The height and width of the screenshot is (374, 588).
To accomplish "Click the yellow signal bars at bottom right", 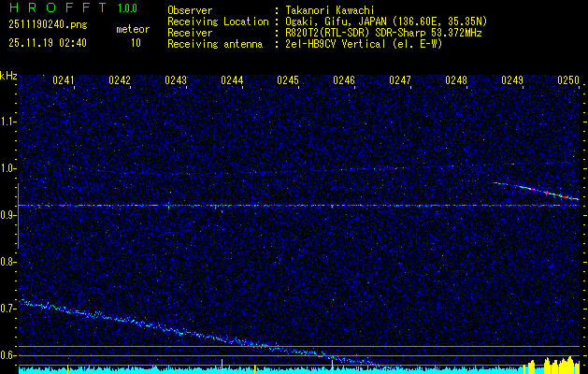I will 554,364.
